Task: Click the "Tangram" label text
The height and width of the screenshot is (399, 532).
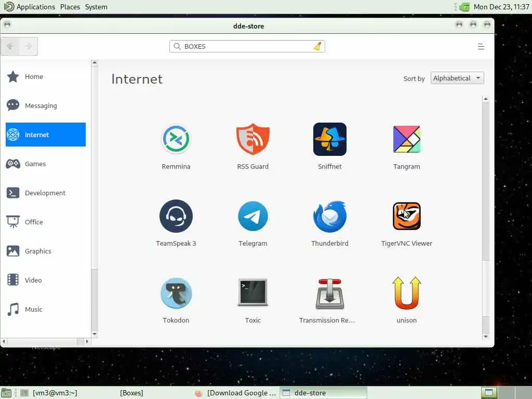Action: click(x=406, y=167)
